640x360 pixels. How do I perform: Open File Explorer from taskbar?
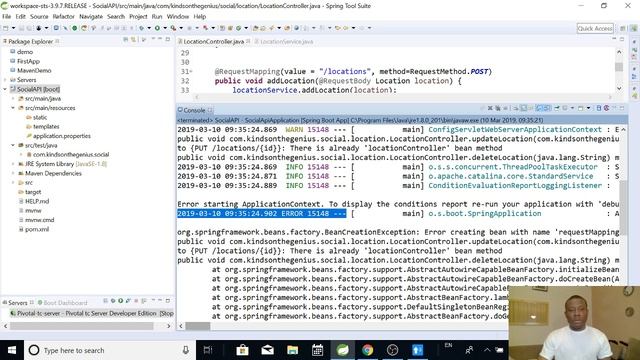[x=292, y=350]
